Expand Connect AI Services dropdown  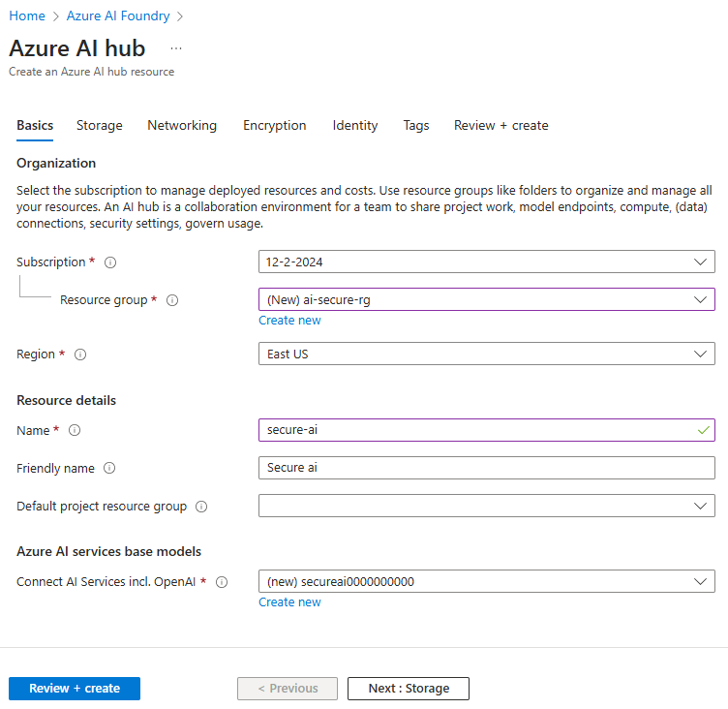pos(486,581)
